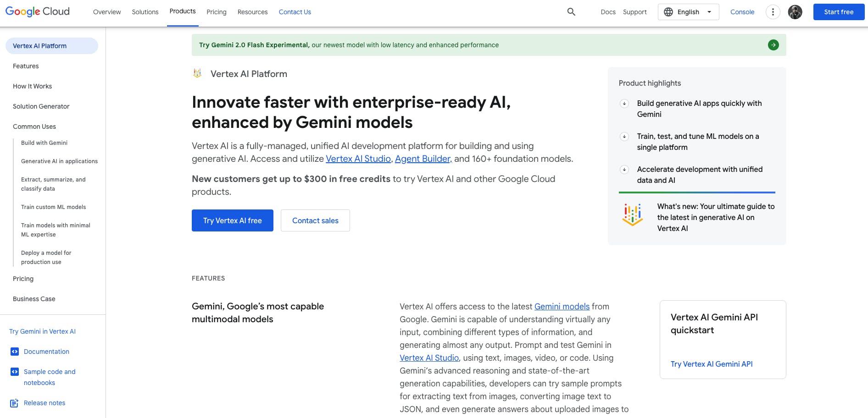Select Vertex AI Platform in sidebar
The image size is (868, 418).
52,46
